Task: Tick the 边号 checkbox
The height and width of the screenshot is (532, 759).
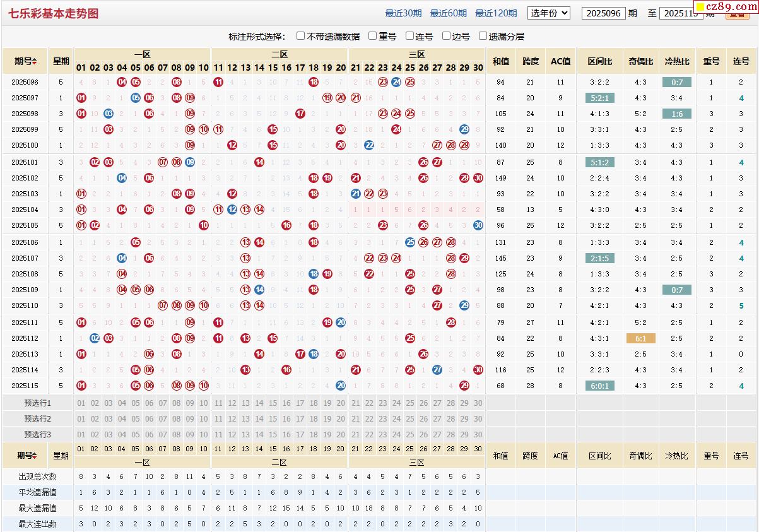Action: 447,36
